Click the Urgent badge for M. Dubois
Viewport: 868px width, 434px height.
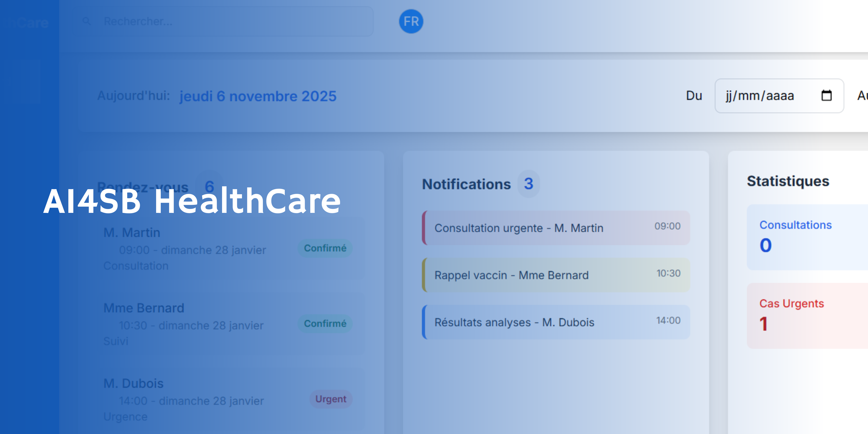331,399
